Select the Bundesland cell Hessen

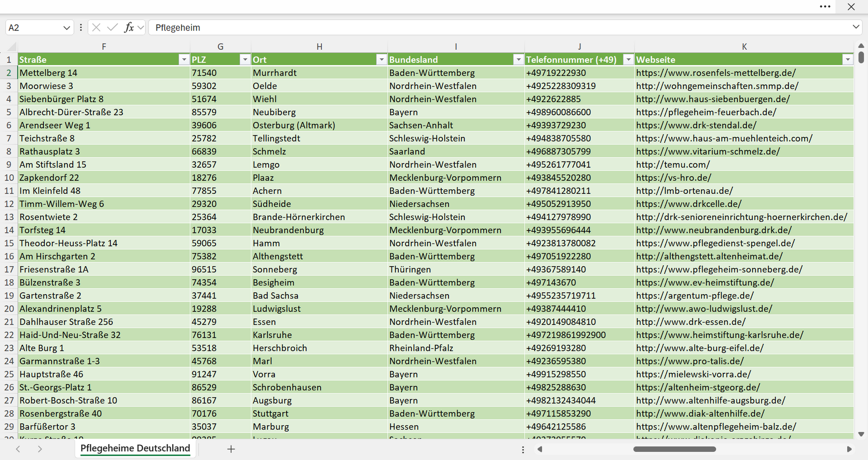[456, 427]
